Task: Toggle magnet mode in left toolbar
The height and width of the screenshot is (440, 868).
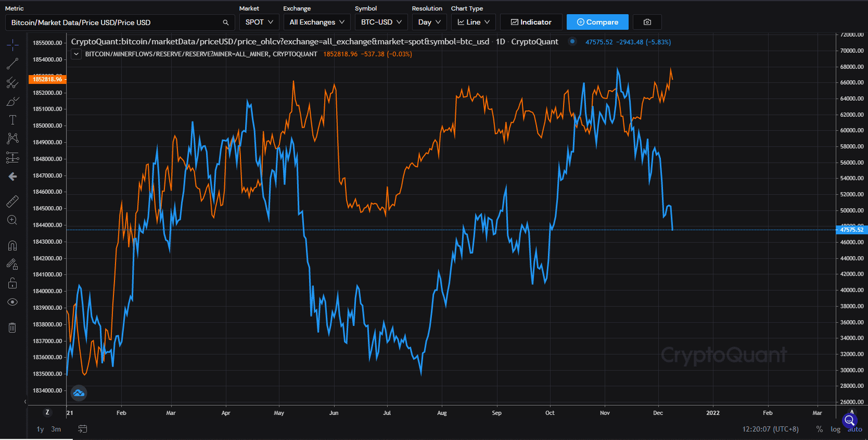Action: click(12, 246)
